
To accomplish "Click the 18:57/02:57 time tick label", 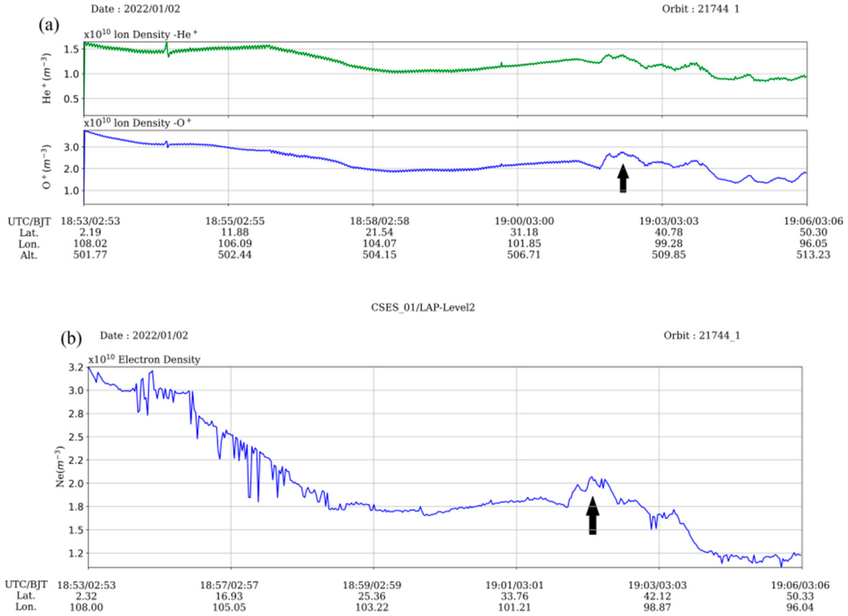I will (229, 585).
